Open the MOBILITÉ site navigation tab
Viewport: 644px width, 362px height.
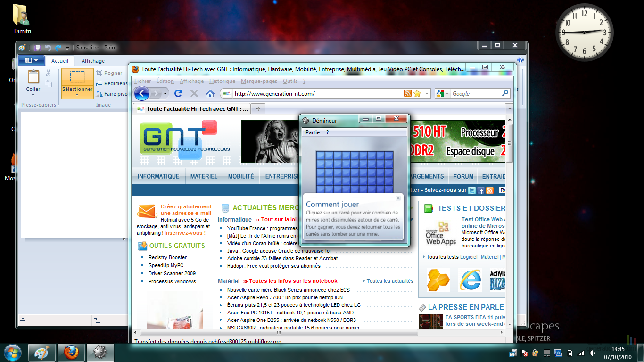241,176
